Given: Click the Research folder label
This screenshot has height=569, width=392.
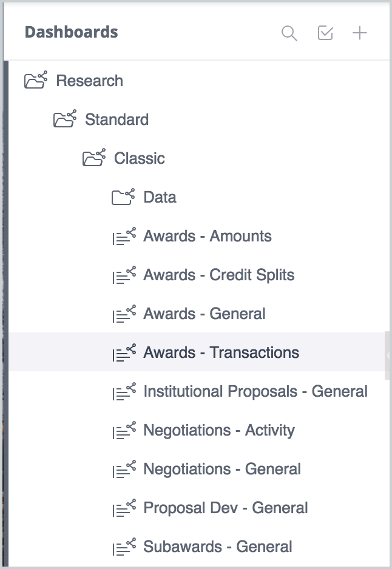Looking at the screenshot, I should click(89, 81).
